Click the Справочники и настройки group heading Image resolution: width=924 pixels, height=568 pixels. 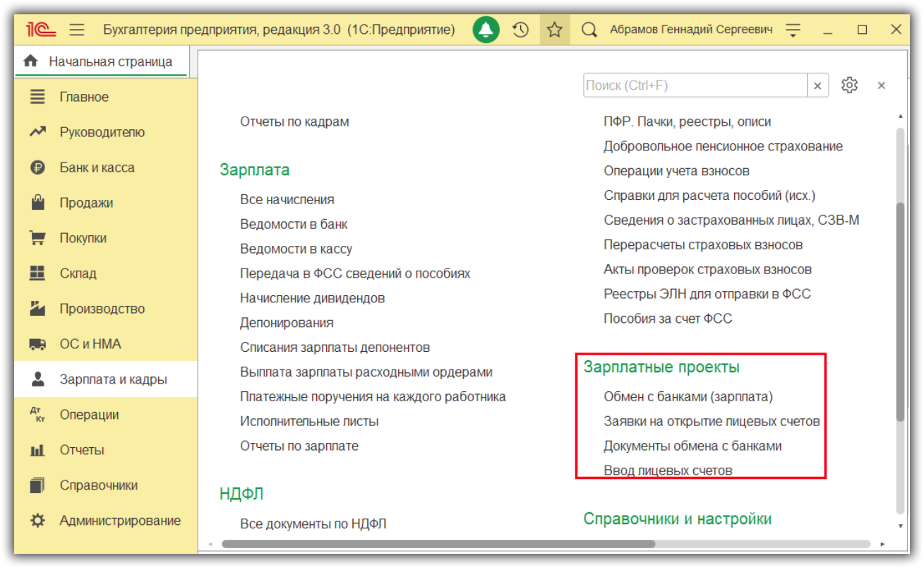pyautogui.click(x=678, y=519)
